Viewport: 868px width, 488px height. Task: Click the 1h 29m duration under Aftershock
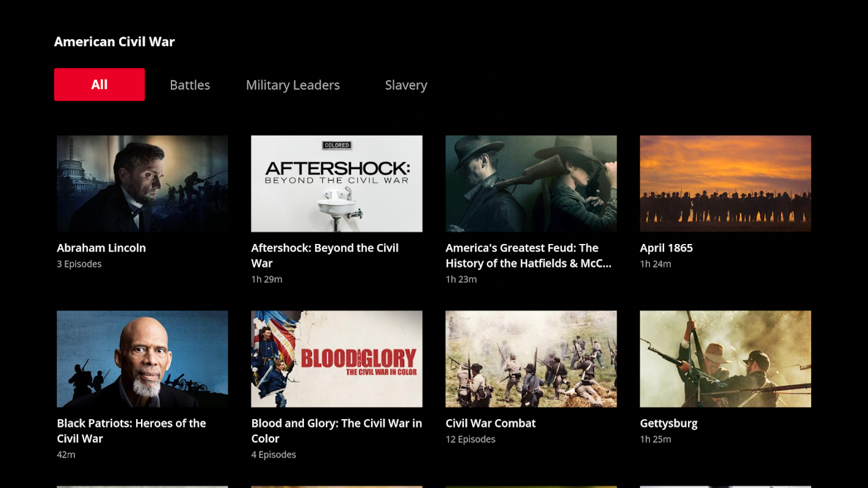pos(267,279)
